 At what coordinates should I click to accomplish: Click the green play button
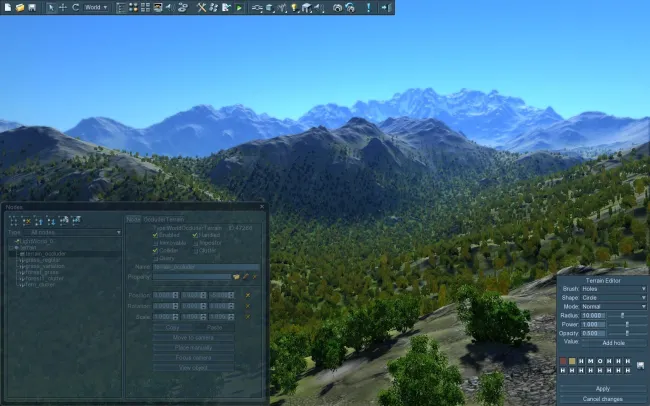click(239, 7)
